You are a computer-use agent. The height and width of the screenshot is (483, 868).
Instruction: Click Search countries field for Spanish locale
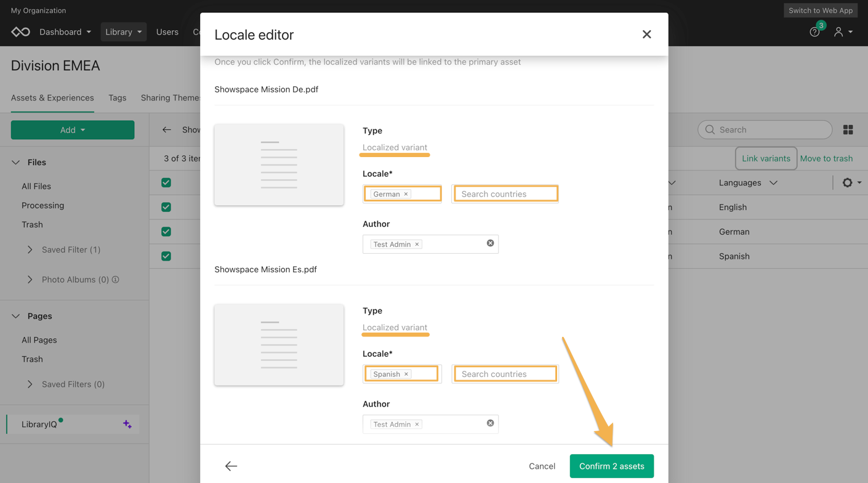(505, 374)
